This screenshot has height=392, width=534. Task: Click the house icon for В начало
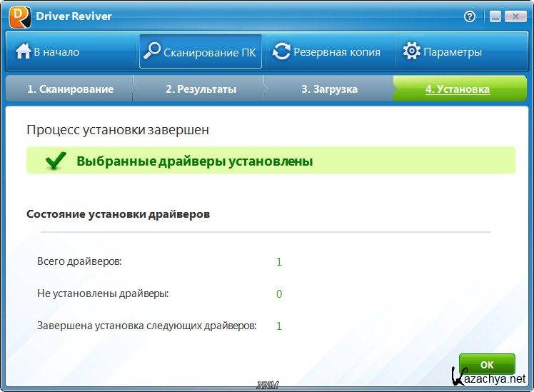pyautogui.click(x=24, y=51)
